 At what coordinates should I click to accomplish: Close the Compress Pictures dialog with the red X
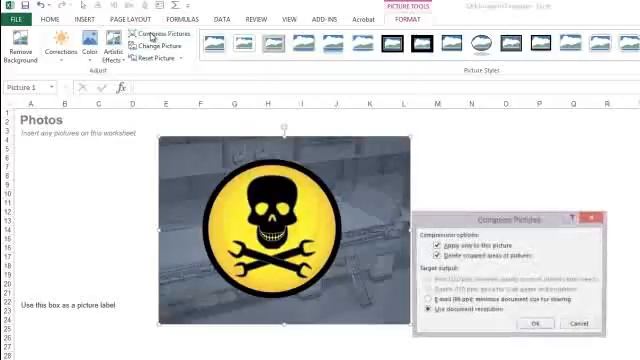click(x=591, y=218)
